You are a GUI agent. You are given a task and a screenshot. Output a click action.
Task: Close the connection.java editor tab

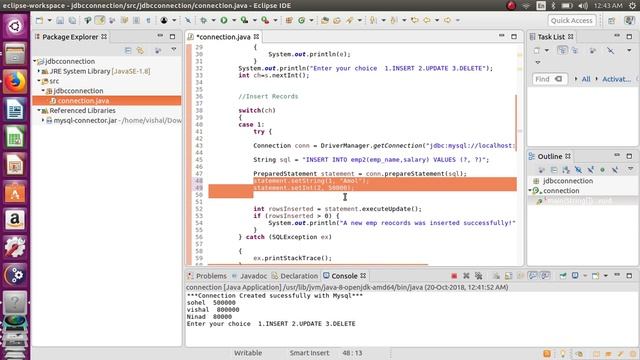[x=256, y=37]
